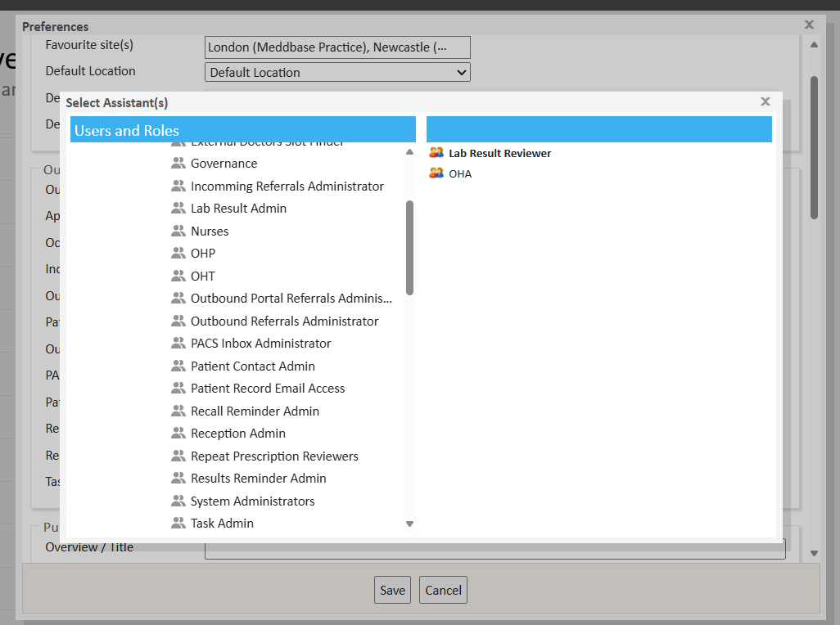Click the Favourite site(s) field
Image resolution: width=840 pixels, height=625 pixels.
click(x=337, y=47)
